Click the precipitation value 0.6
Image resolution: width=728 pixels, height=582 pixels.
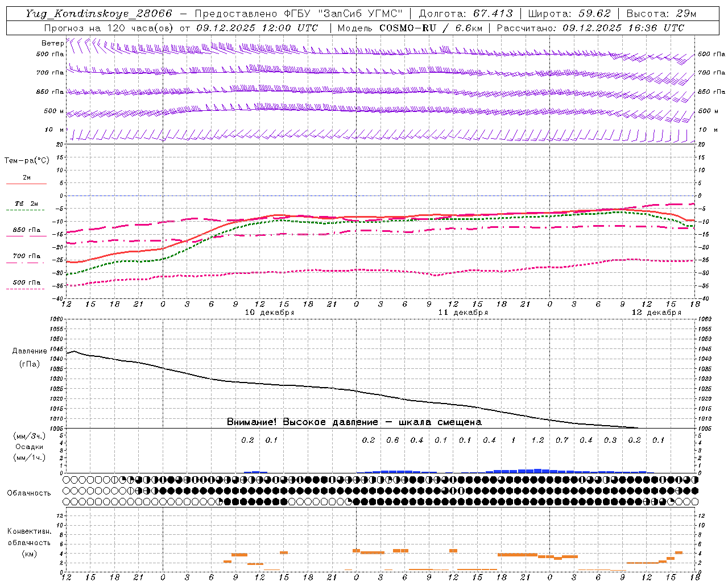tap(392, 440)
